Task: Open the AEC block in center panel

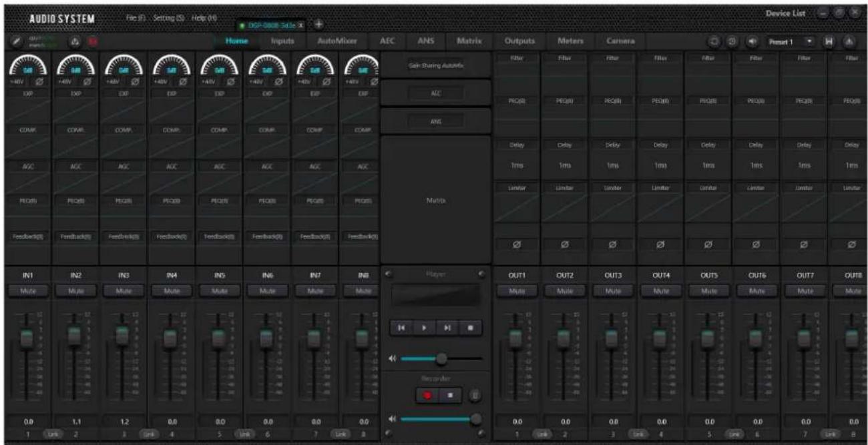Action: point(436,93)
